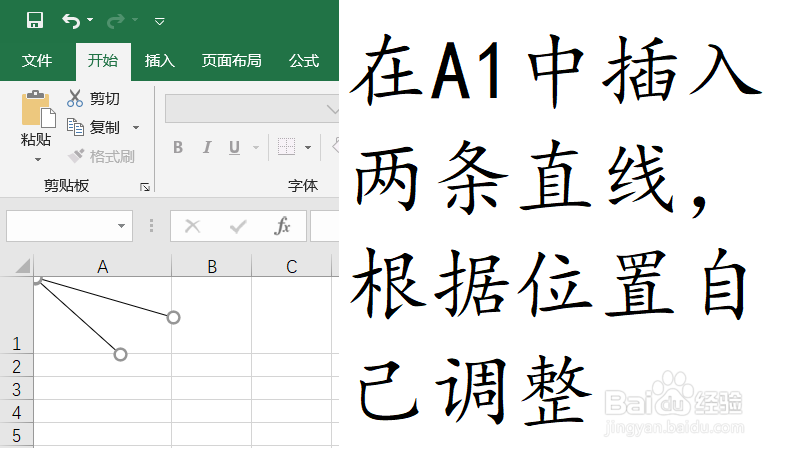Viewport: 788px width, 455px height.
Task: Toggle Underline formatting
Action: (234, 147)
